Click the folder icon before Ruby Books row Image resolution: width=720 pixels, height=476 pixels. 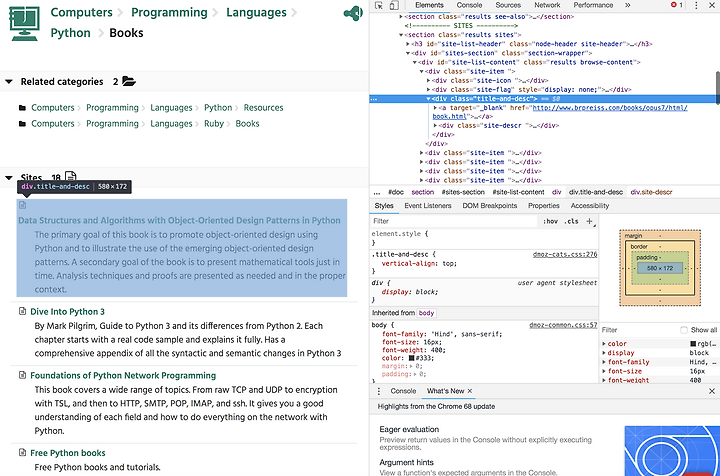tap(22, 124)
